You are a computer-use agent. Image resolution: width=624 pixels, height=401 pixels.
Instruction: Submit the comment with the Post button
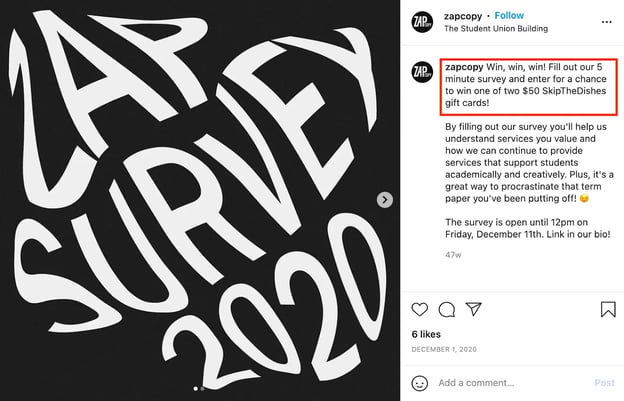pos(604,383)
